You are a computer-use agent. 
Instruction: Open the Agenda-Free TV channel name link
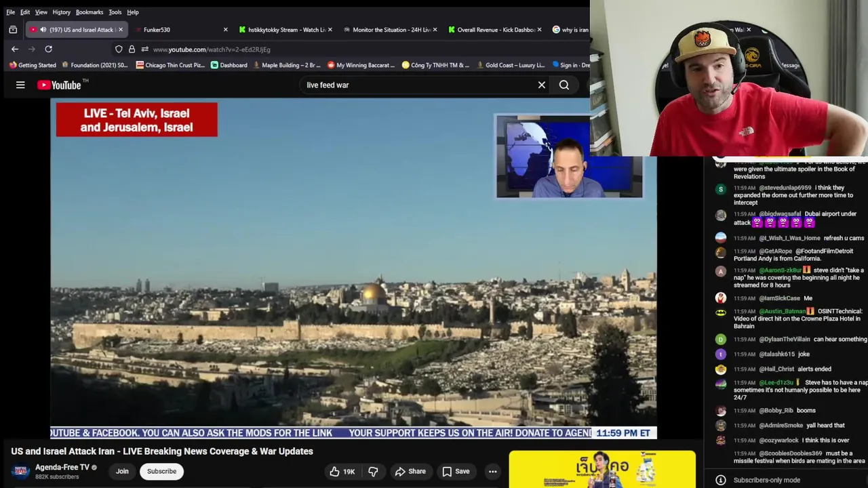(62, 468)
